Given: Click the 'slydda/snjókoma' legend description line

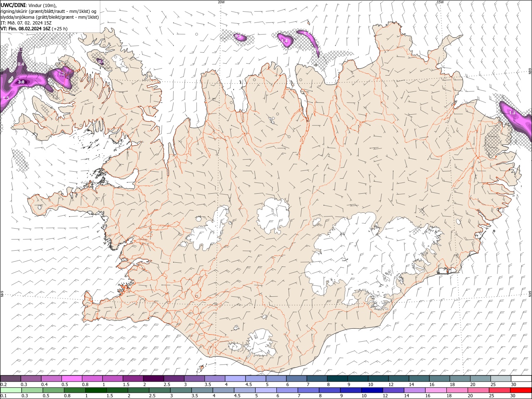Looking at the screenshot, I should coord(50,17).
